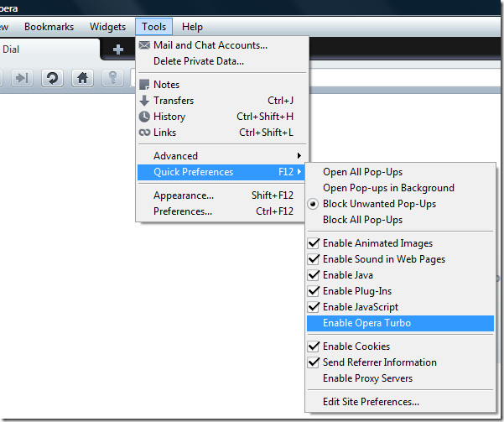This screenshot has width=504, height=422.
Task: Click Edit Site Preferences...
Action: point(371,402)
